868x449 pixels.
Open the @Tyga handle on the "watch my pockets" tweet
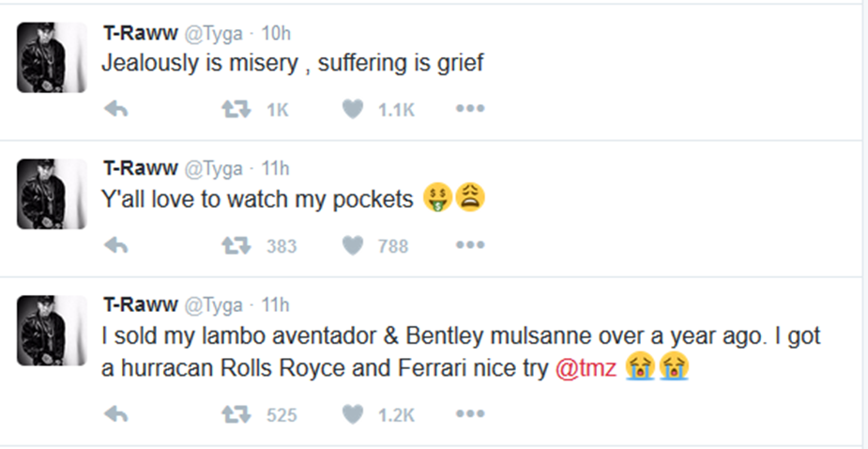[212, 169]
